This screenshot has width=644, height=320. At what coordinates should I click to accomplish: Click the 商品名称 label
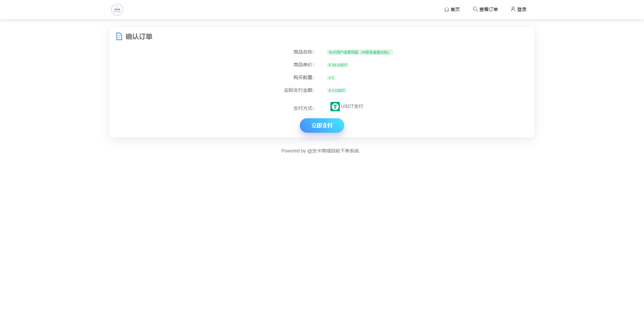tap(304, 52)
